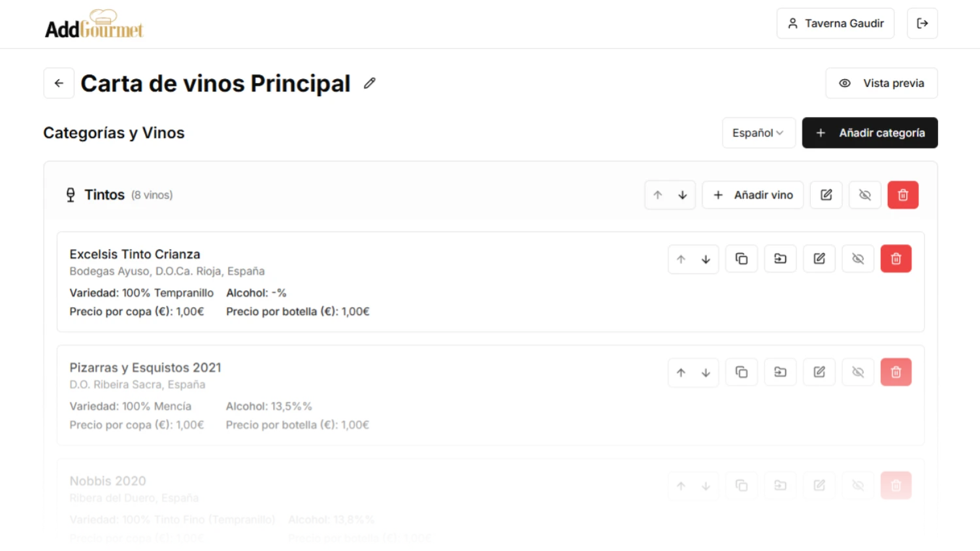Hide the Tintos category

point(865,195)
